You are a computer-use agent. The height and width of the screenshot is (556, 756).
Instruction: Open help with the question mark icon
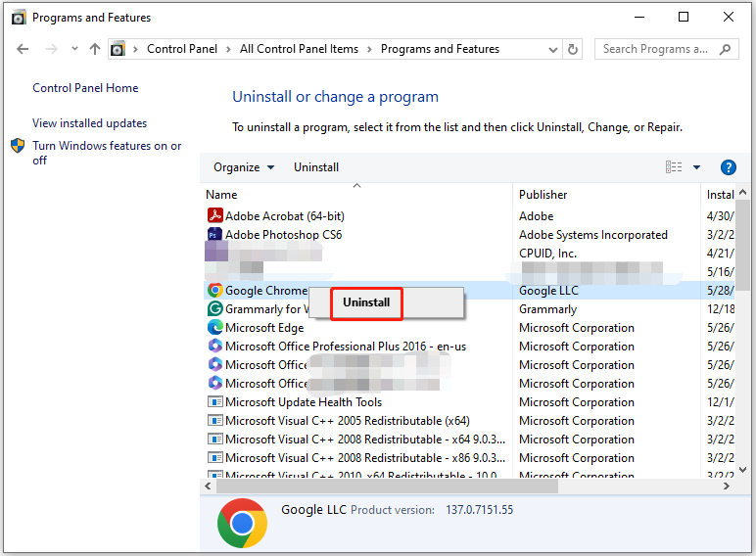coord(728,167)
